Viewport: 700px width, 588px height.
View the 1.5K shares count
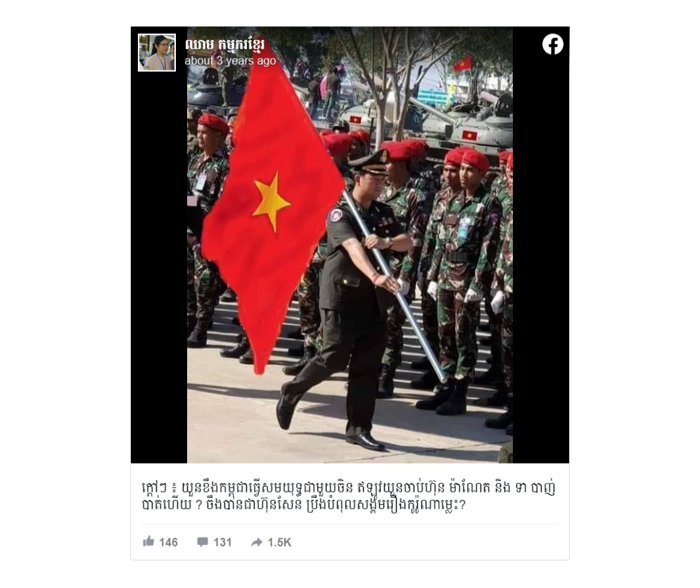[x=279, y=542]
